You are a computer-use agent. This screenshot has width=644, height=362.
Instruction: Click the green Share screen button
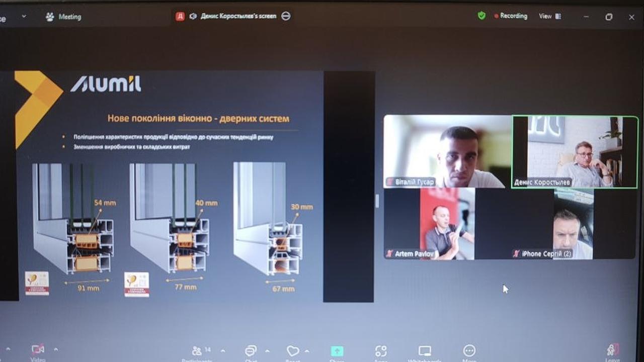(x=337, y=351)
